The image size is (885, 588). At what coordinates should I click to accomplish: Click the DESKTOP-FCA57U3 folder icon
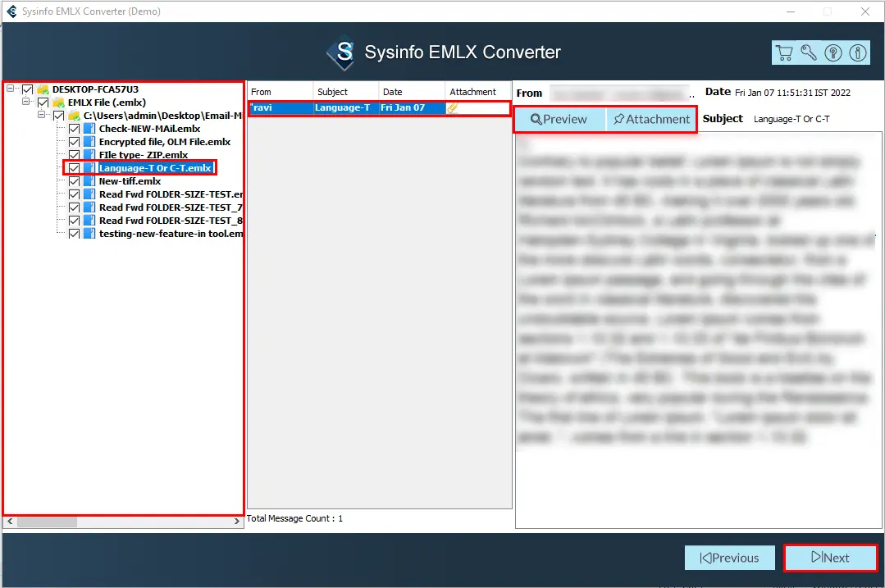tap(43, 89)
